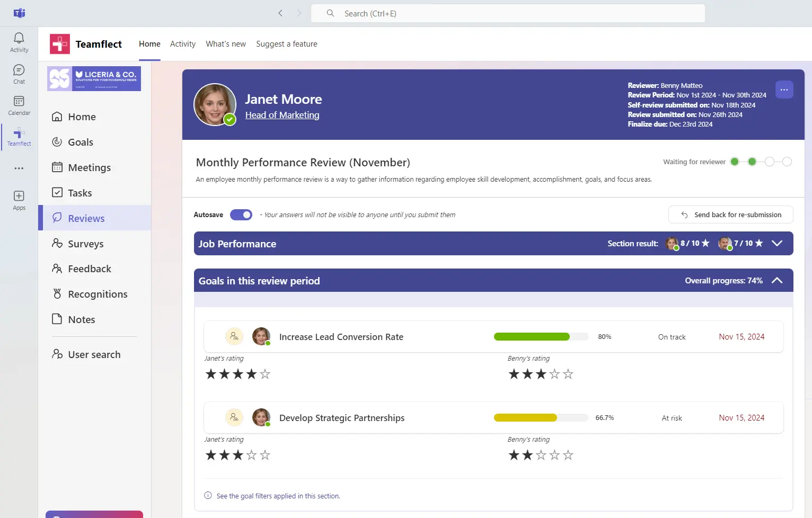Go forward using the navigation arrow
The width and height of the screenshot is (812, 518).
[x=299, y=13]
